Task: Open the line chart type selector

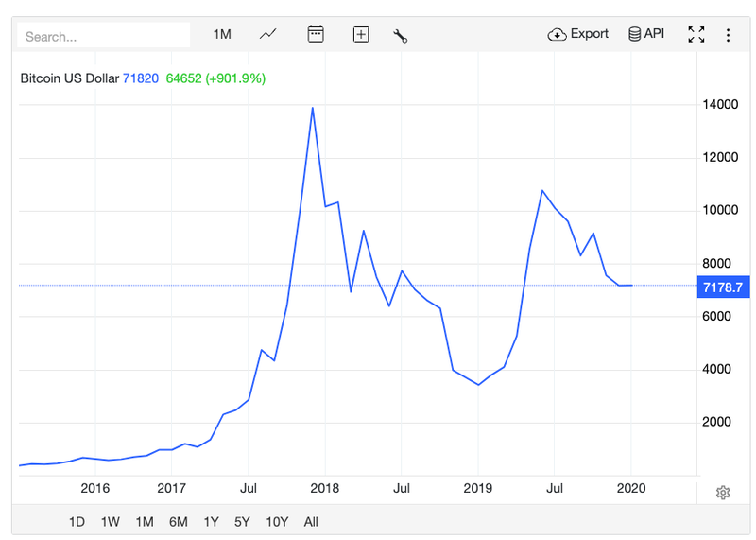Action: [268, 34]
